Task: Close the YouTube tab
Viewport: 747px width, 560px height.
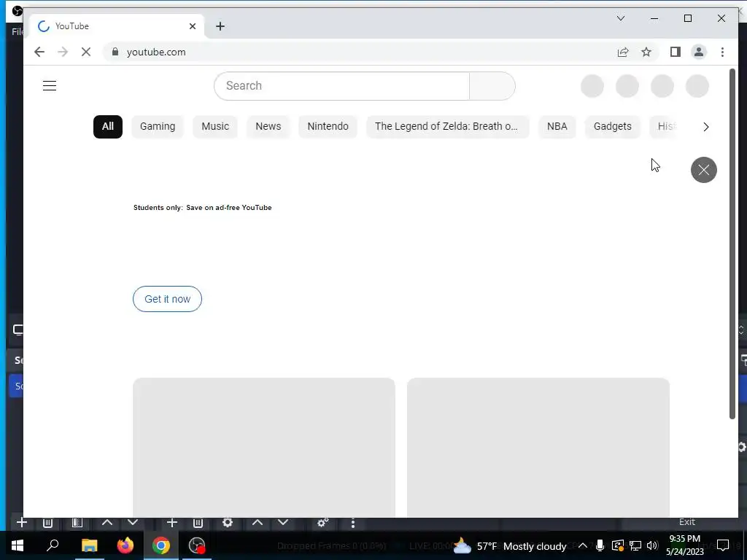Action: click(x=193, y=26)
